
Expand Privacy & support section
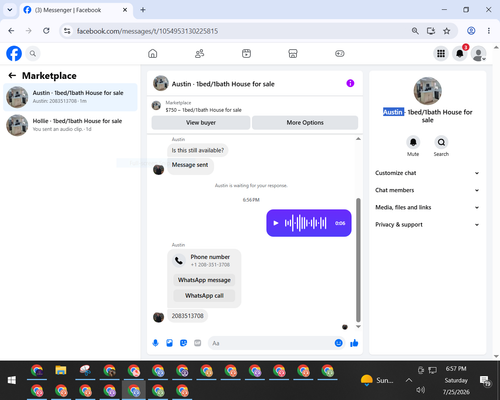tap(427, 225)
